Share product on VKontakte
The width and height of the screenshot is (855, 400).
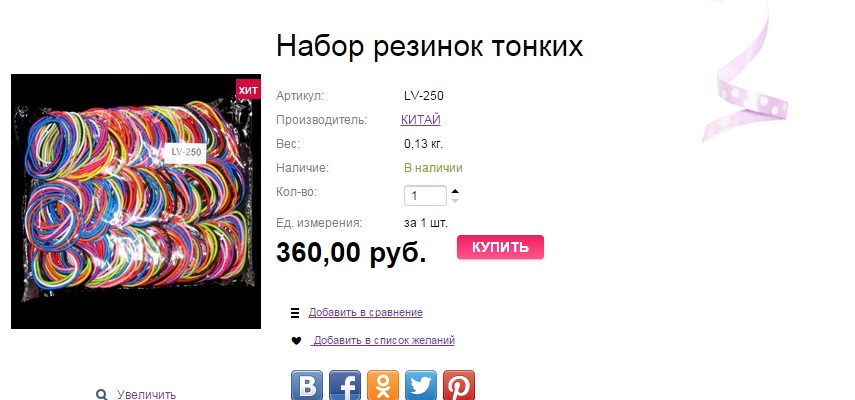306,385
